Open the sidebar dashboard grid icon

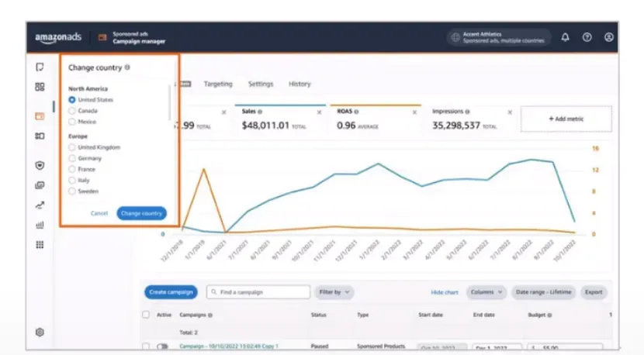click(x=40, y=87)
